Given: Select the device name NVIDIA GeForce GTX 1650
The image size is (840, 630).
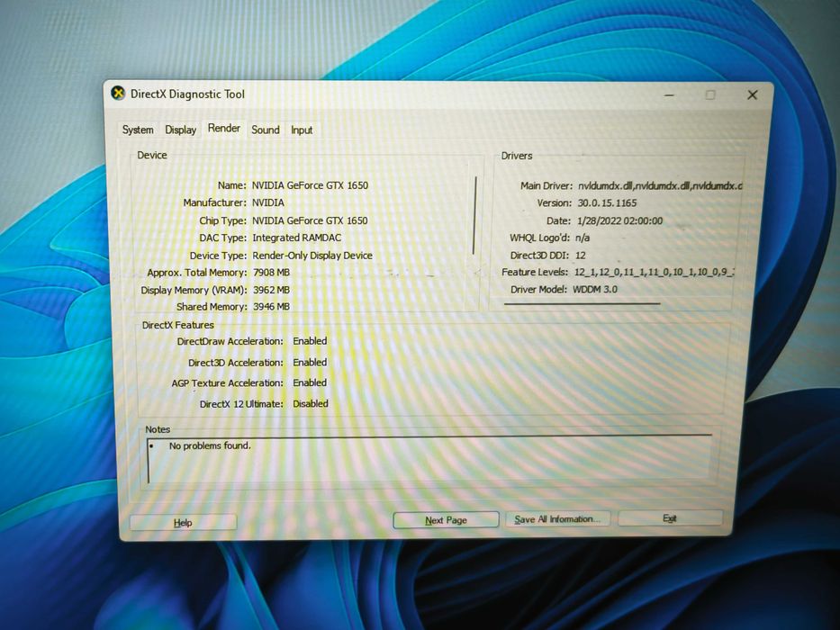Looking at the screenshot, I should pyautogui.click(x=311, y=185).
